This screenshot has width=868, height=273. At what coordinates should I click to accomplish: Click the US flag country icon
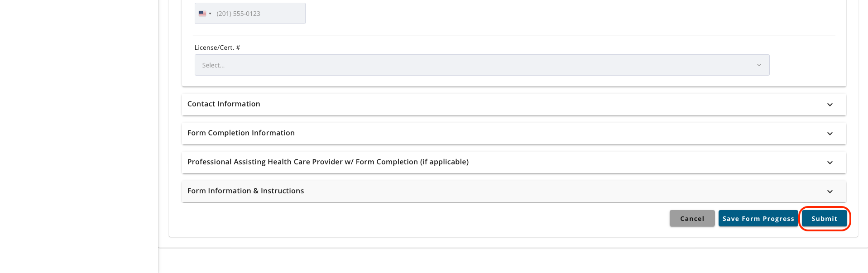pos(202,14)
